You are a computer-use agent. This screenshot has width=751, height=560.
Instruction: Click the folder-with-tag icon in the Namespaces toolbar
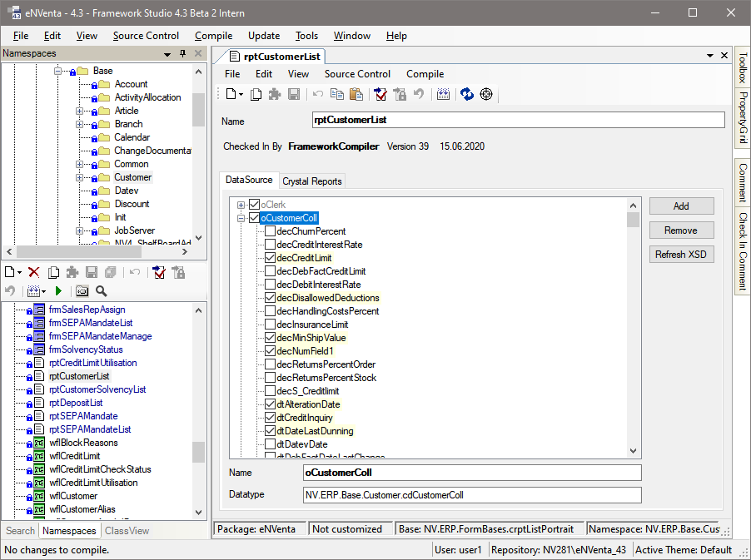(x=82, y=291)
